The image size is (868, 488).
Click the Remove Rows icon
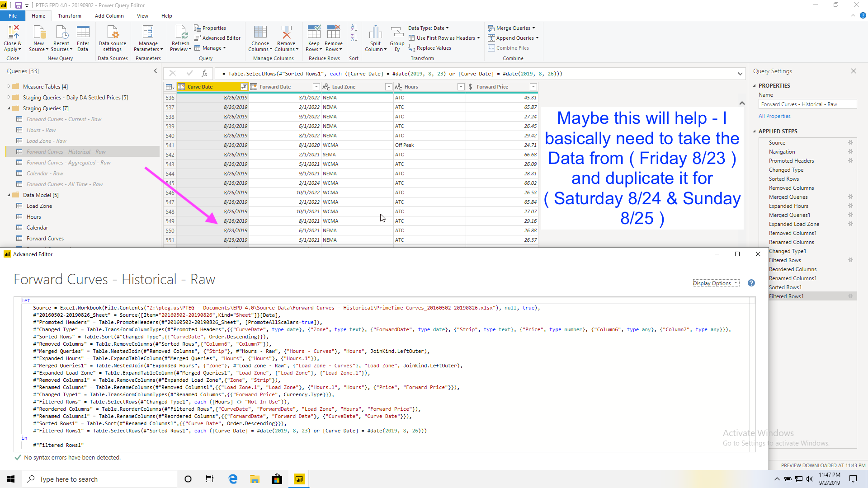(334, 33)
